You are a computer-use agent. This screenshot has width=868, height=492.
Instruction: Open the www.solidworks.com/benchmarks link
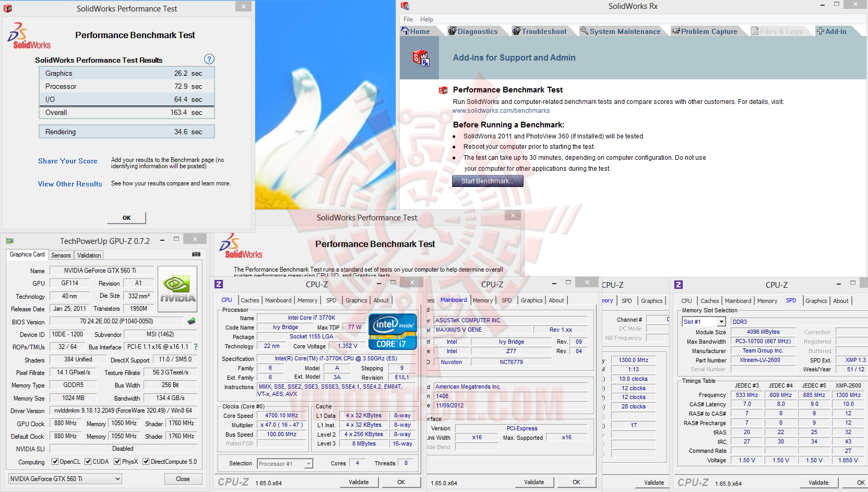click(501, 111)
